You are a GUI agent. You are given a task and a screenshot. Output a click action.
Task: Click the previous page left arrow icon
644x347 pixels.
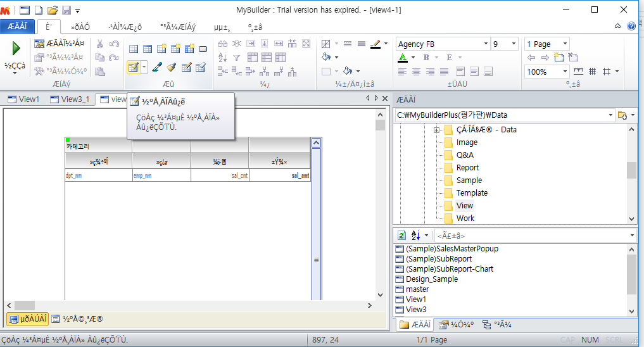[x=531, y=58]
